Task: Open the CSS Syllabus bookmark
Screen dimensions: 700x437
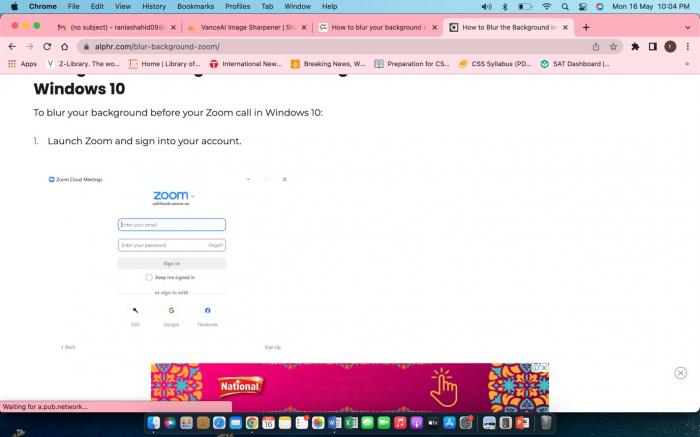Action: (x=495, y=64)
